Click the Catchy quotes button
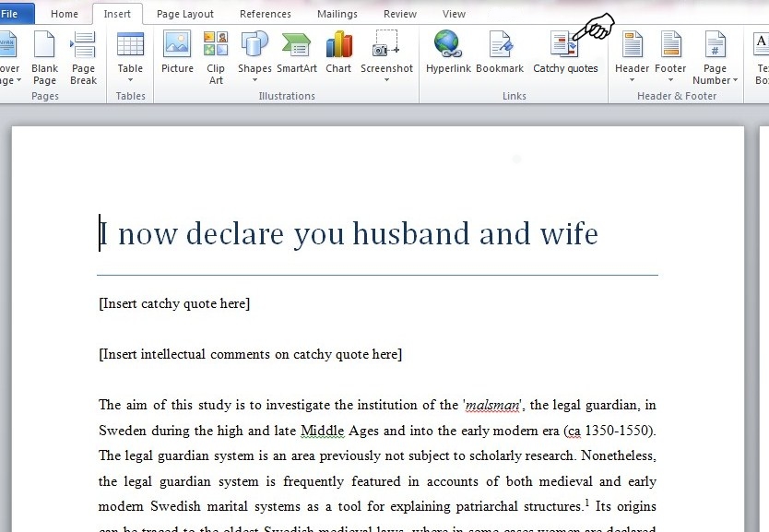Screen dimensions: 769x532 pos(564,52)
